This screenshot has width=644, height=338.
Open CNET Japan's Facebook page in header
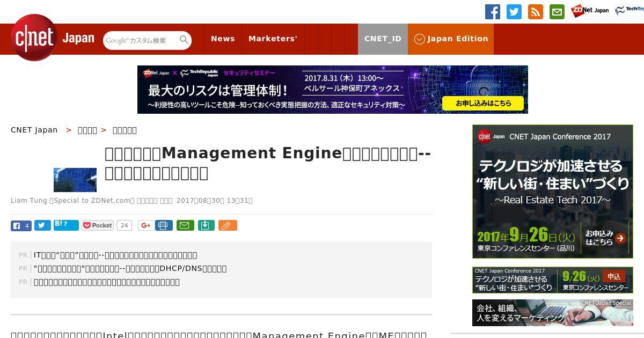point(493,12)
